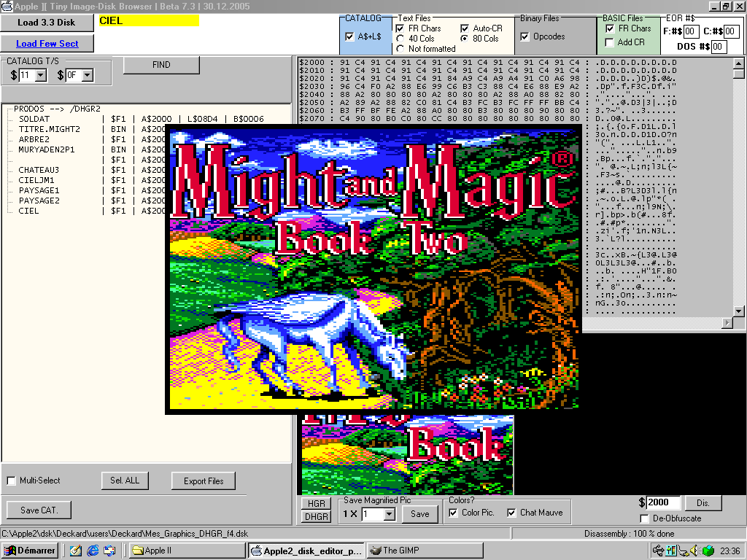Click the Apple icon in title bar
This screenshot has width=747, height=560.
coord(7,6)
